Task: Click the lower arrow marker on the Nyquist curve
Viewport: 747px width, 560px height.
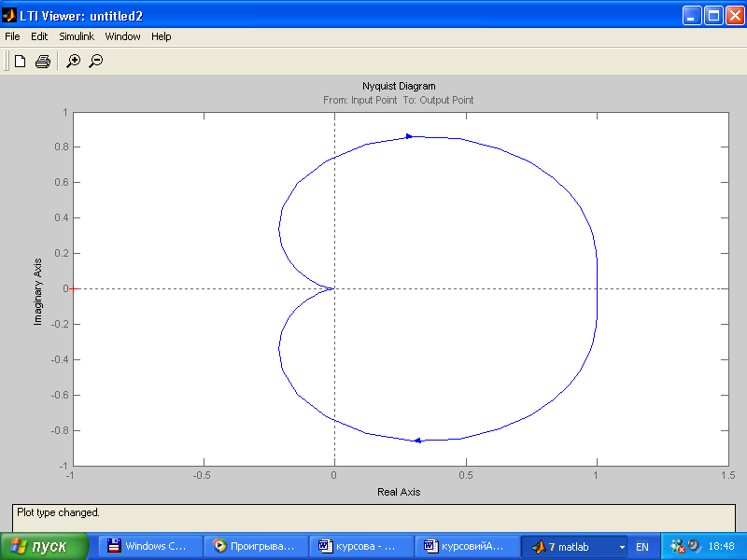Action: click(x=417, y=441)
